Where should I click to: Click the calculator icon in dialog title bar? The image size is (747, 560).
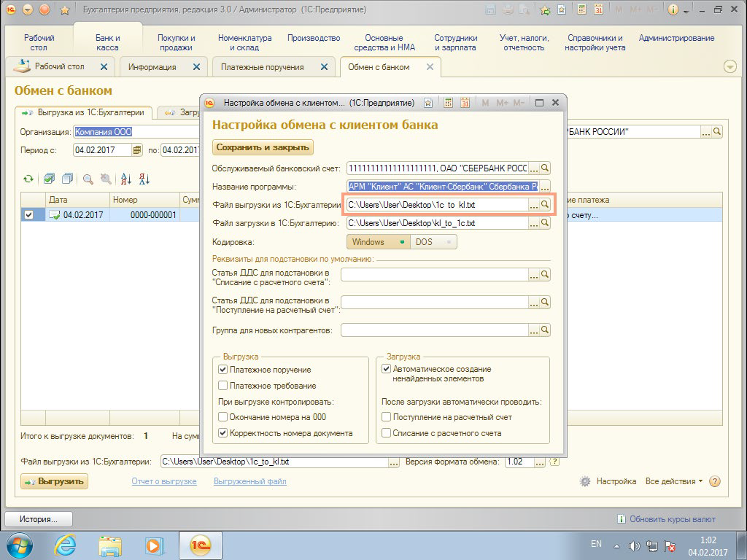pos(449,103)
